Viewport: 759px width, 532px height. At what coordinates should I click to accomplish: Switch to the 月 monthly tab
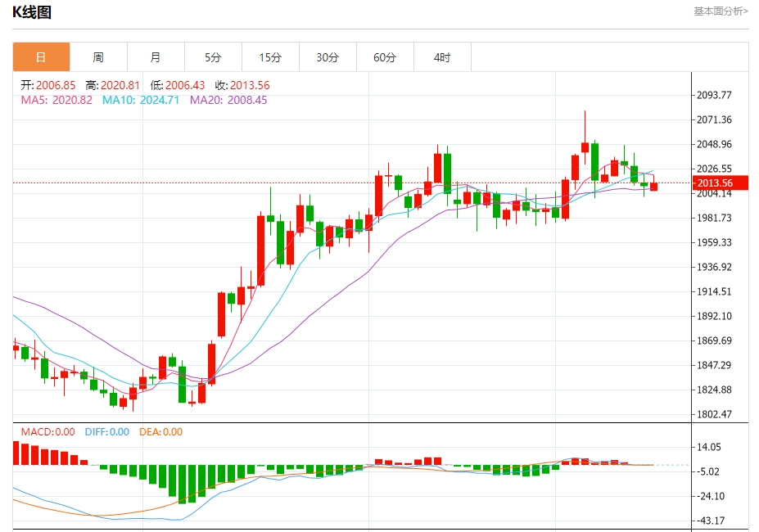coord(156,57)
